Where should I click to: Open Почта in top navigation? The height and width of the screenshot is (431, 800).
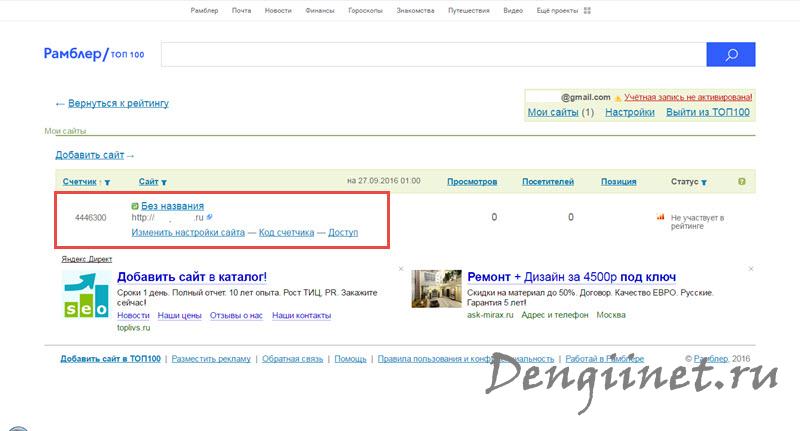pyautogui.click(x=241, y=10)
